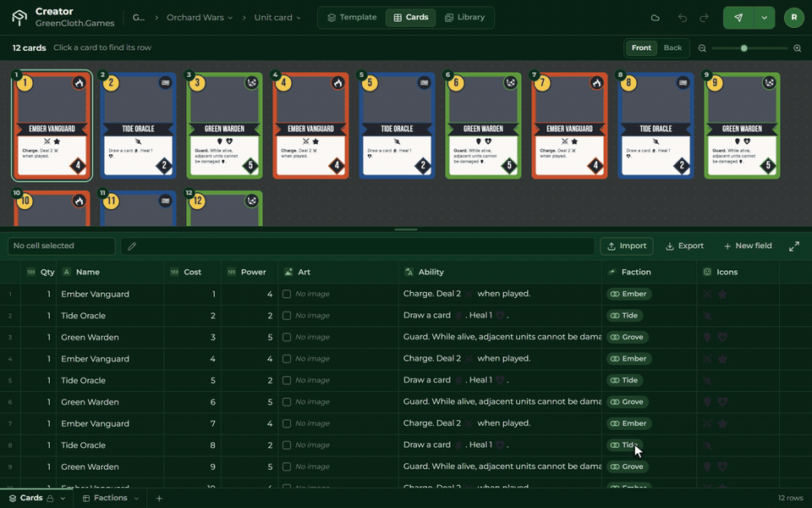812x508 pixels.
Task: Tick the Art checkbox in row 6
Action: (287, 401)
